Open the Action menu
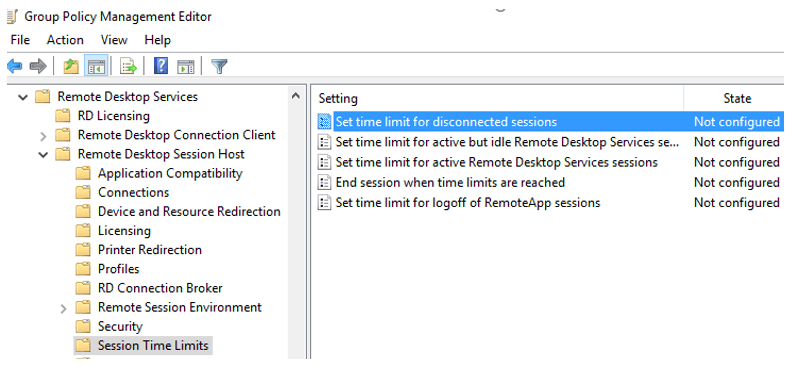 [65, 40]
